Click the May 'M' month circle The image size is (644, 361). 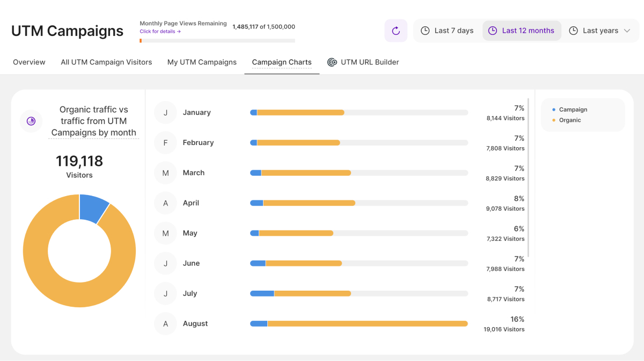pos(165,233)
